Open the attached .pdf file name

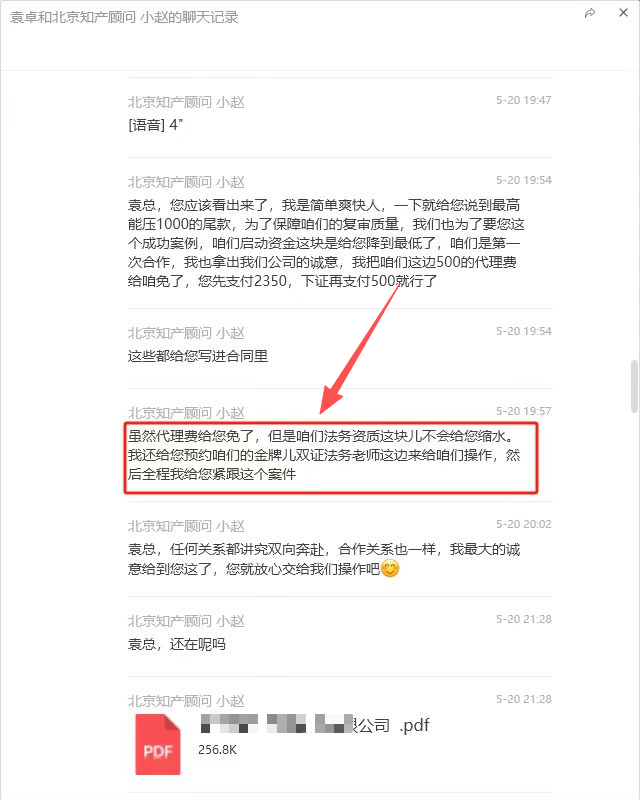[315, 724]
